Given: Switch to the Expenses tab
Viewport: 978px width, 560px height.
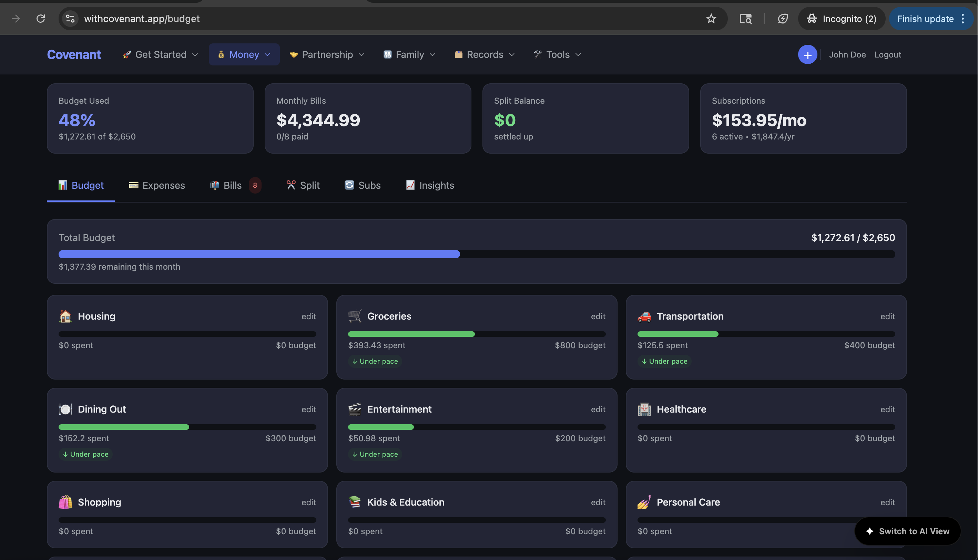Looking at the screenshot, I should pyautogui.click(x=156, y=185).
